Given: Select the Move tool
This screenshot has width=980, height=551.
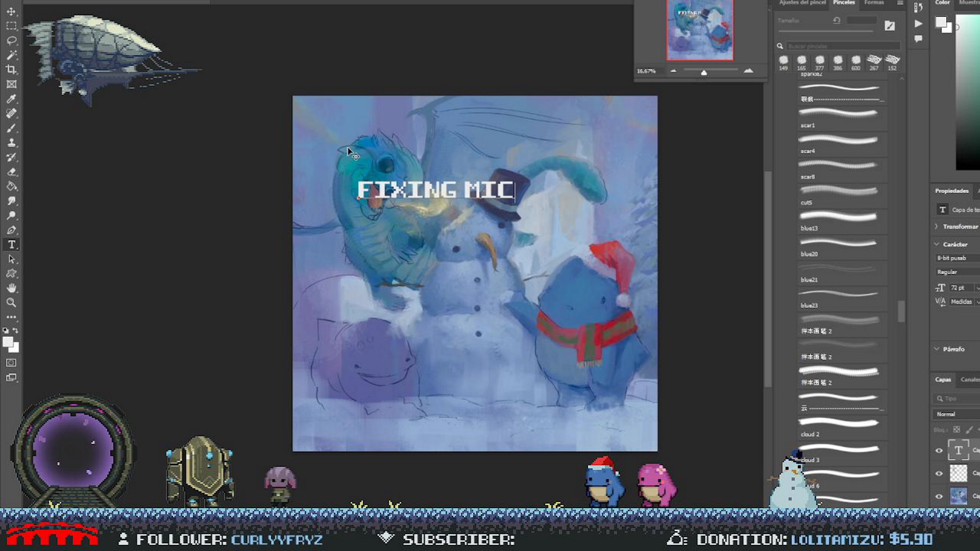Looking at the screenshot, I should click(11, 11).
